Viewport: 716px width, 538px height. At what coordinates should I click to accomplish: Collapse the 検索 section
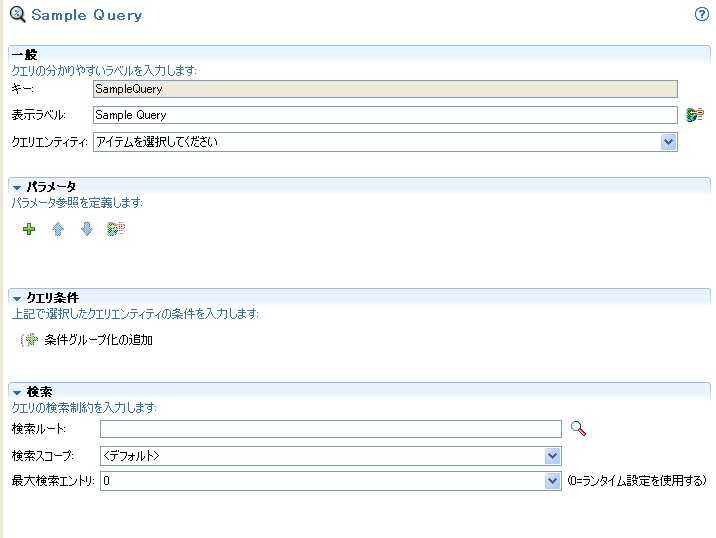17,392
